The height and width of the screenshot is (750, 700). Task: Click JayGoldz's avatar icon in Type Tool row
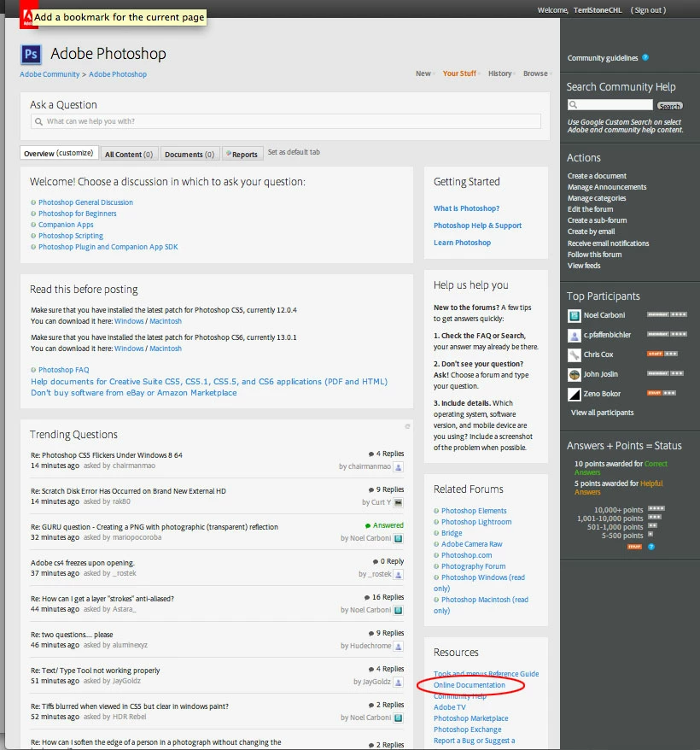pos(399,682)
